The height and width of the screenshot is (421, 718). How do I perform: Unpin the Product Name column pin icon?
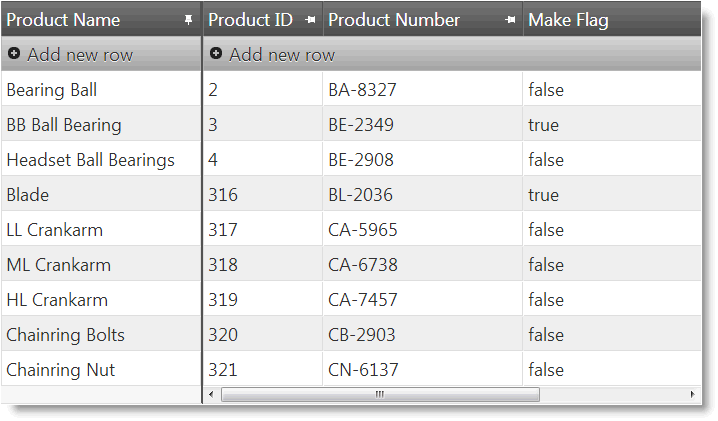[189, 20]
